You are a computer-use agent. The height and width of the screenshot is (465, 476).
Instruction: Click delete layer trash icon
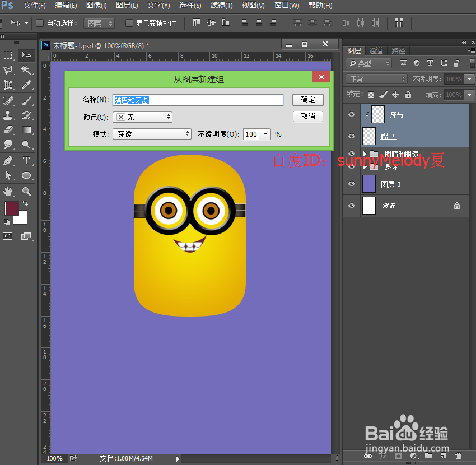pyautogui.click(x=458, y=455)
